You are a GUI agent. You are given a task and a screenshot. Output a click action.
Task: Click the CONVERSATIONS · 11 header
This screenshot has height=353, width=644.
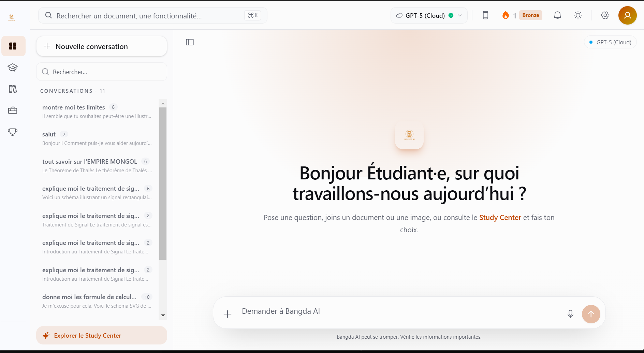click(73, 91)
